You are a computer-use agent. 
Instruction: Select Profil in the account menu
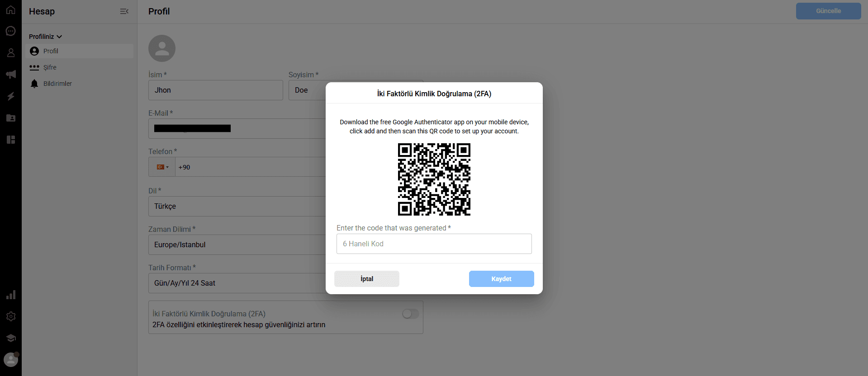point(80,51)
